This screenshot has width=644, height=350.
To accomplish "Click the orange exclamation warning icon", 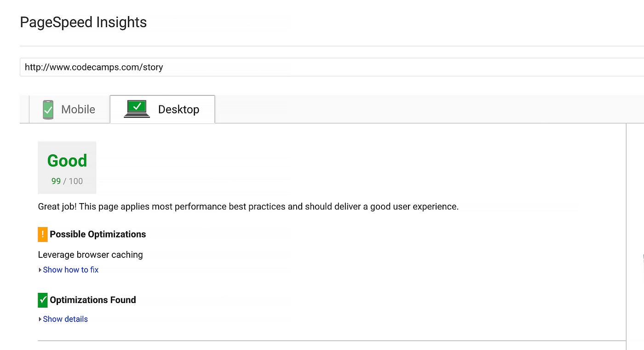I will pos(42,234).
